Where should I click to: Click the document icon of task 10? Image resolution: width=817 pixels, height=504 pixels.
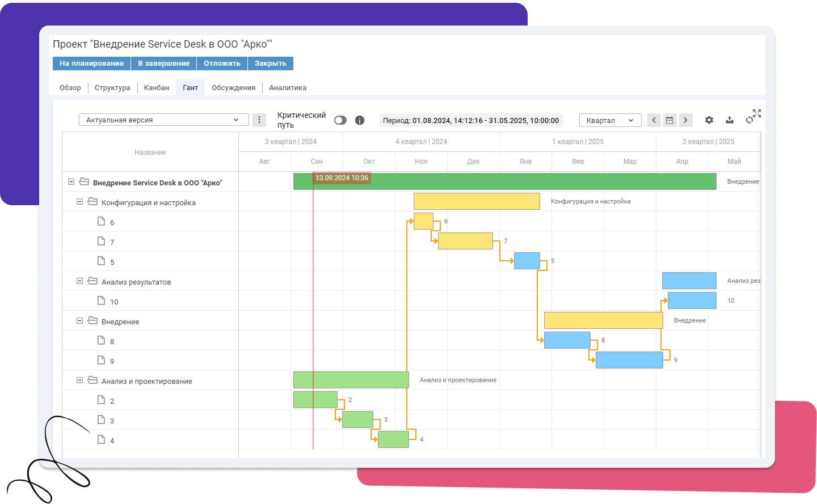click(x=101, y=300)
